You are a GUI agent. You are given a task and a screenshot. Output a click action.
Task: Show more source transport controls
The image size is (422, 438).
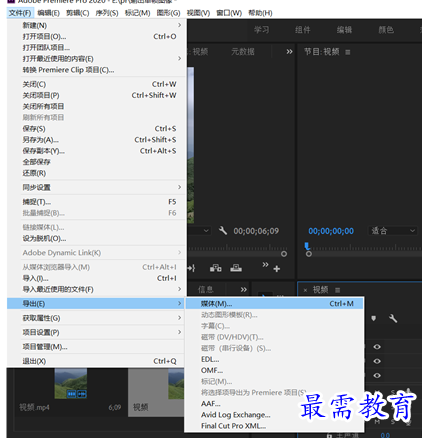[x=265, y=265]
